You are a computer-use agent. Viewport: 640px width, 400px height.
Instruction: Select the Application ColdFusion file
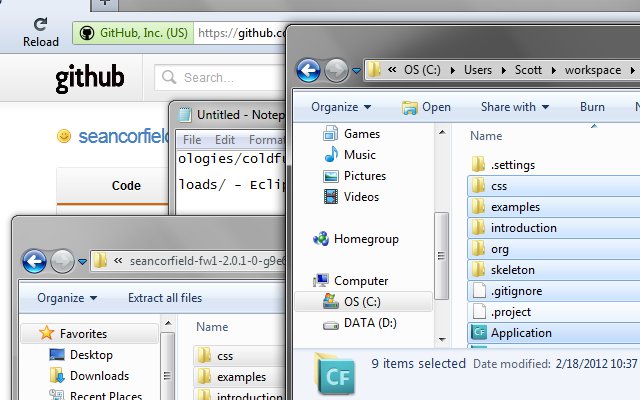coord(553,333)
